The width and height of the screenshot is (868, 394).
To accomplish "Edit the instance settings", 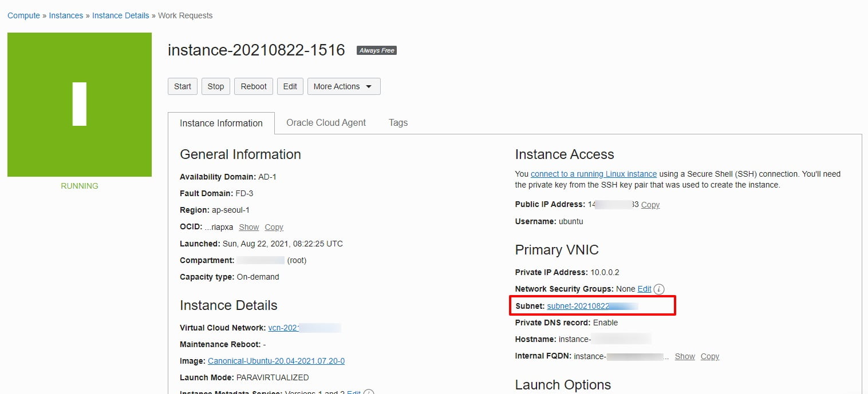I will coord(290,86).
